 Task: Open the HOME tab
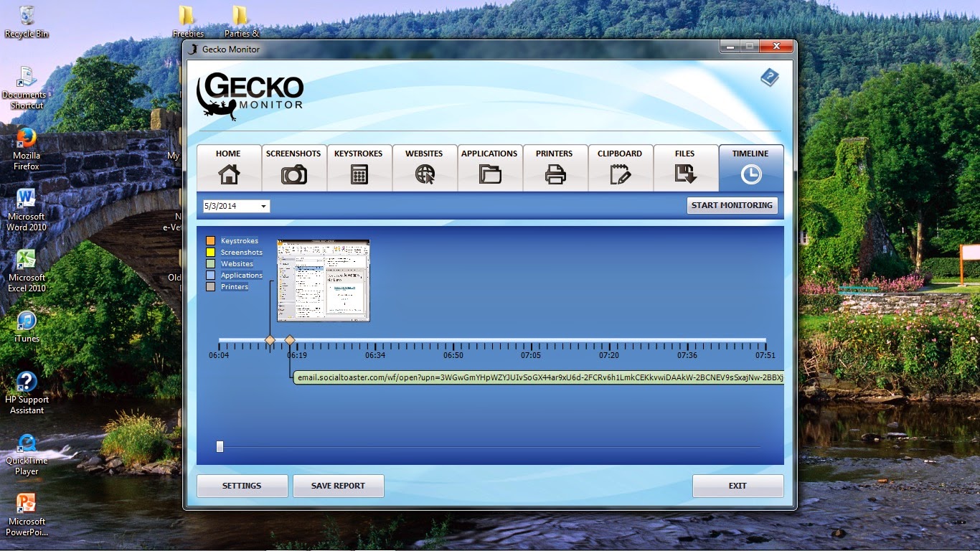tap(229, 168)
